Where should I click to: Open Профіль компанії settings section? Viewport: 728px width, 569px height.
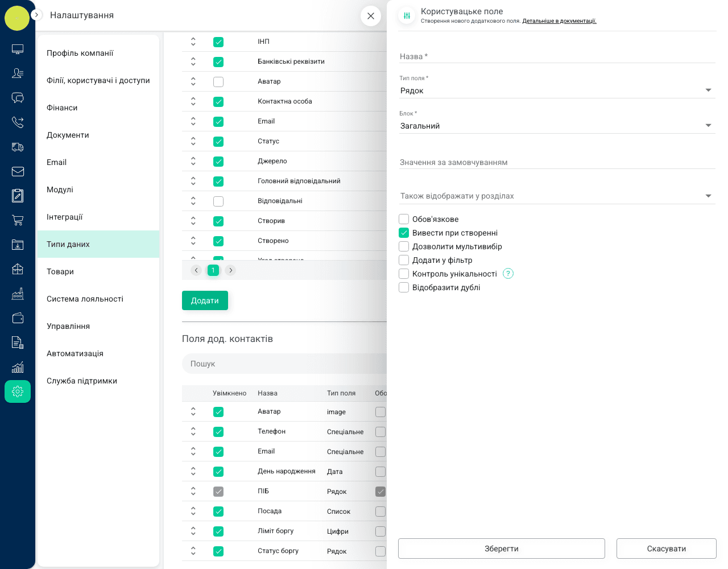98,53
